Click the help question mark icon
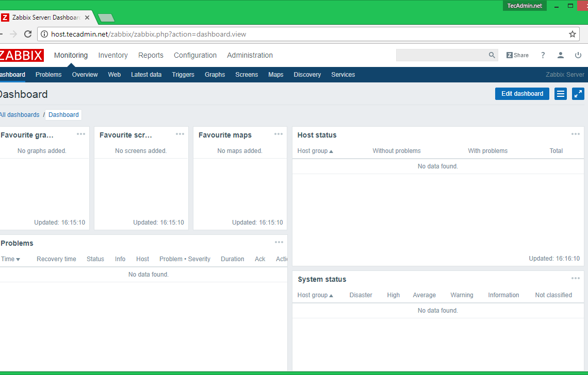 pyautogui.click(x=543, y=55)
